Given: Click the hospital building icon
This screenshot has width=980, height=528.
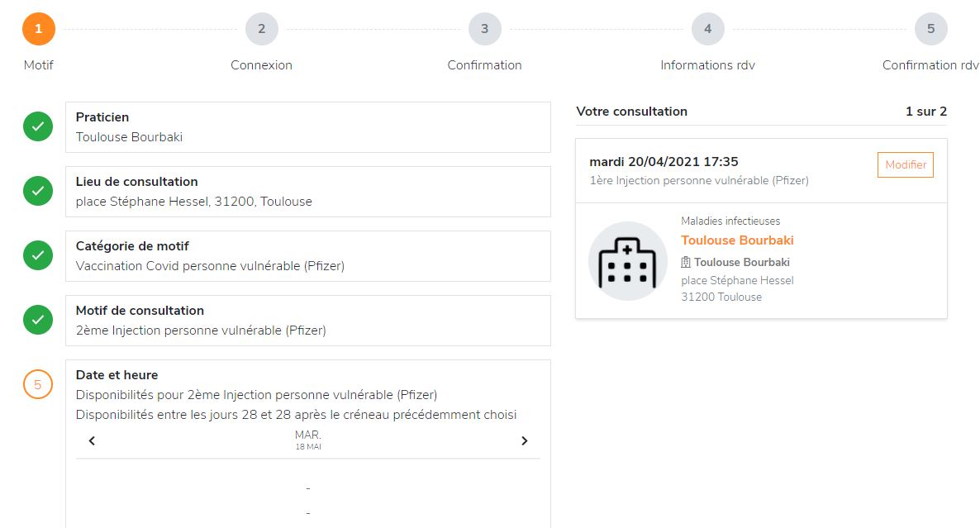Looking at the screenshot, I should tap(627, 261).
